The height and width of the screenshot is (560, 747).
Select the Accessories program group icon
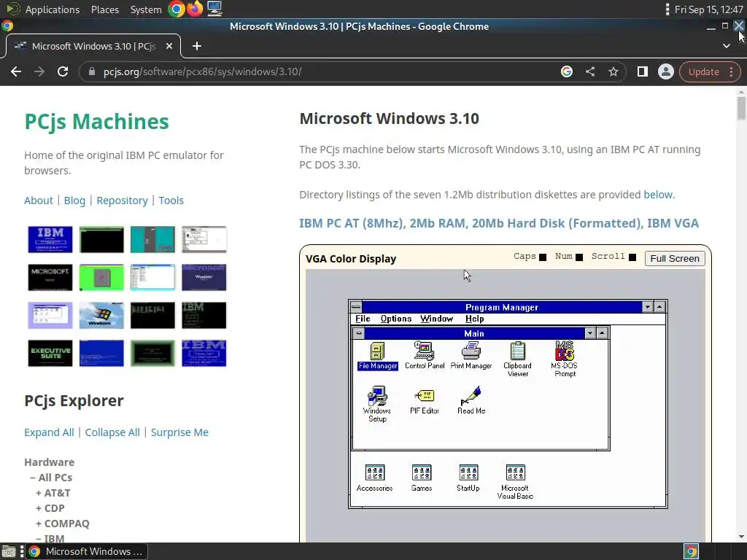[374, 478]
